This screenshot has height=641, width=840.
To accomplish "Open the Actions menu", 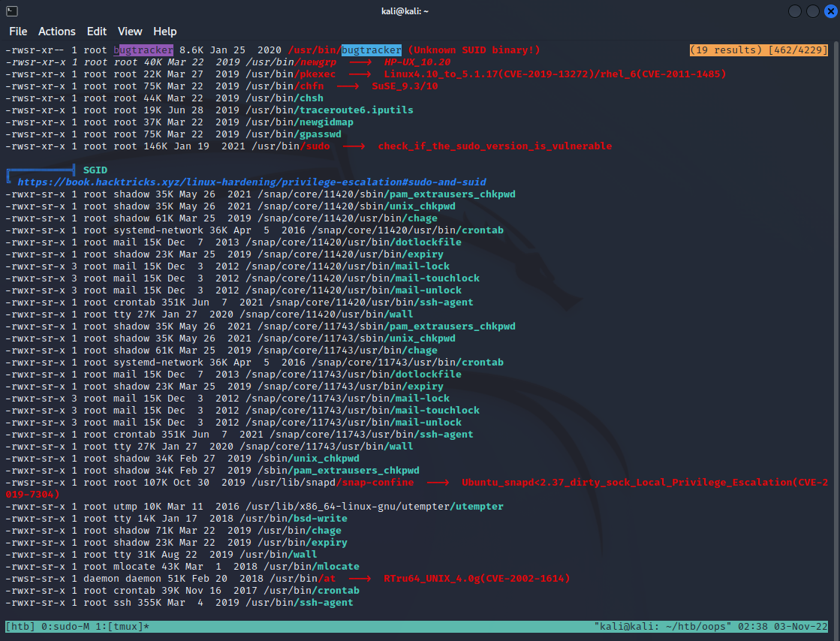I will (57, 32).
